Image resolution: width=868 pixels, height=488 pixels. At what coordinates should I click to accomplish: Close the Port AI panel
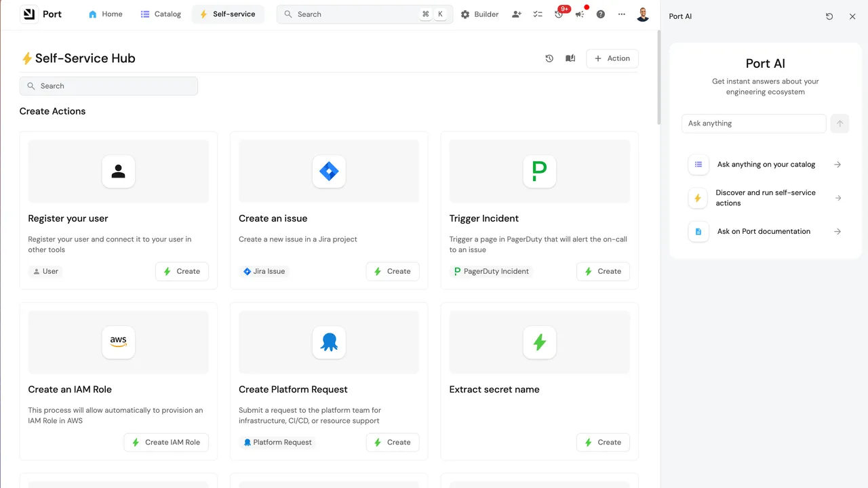pos(852,16)
